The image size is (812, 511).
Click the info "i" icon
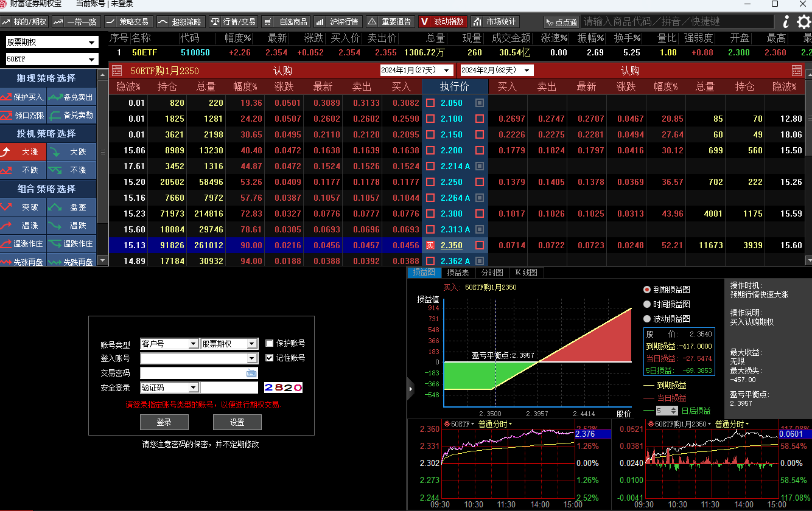coord(786,22)
